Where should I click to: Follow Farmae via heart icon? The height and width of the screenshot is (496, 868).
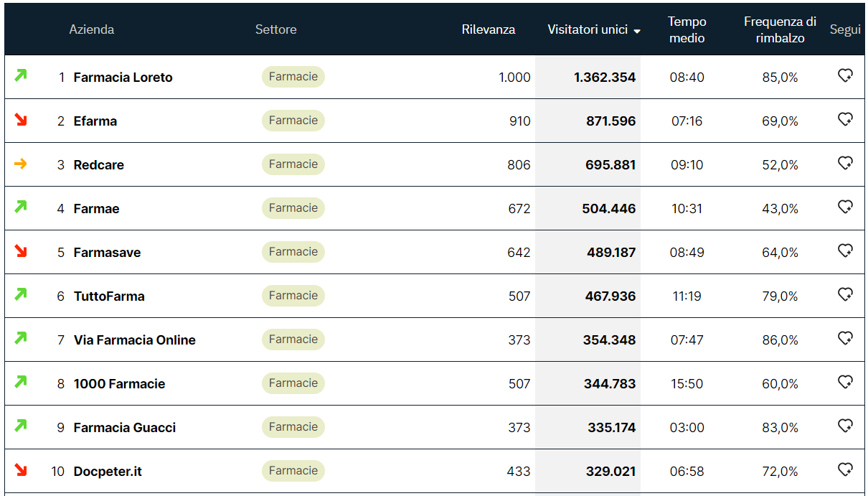(845, 207)
